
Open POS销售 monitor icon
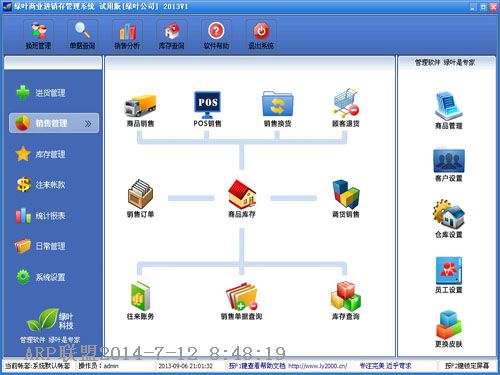tap(207, 109)
